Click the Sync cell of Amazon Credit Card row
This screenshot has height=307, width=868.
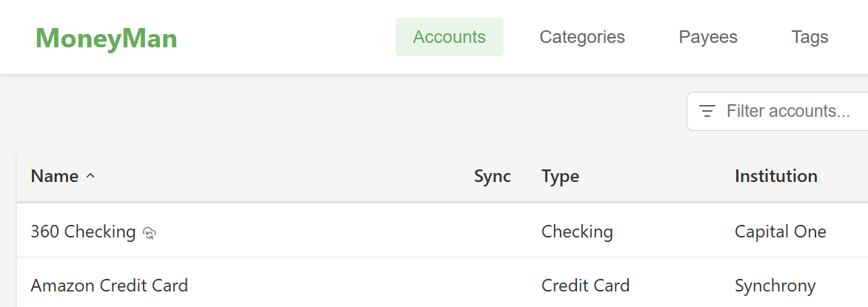493,285
